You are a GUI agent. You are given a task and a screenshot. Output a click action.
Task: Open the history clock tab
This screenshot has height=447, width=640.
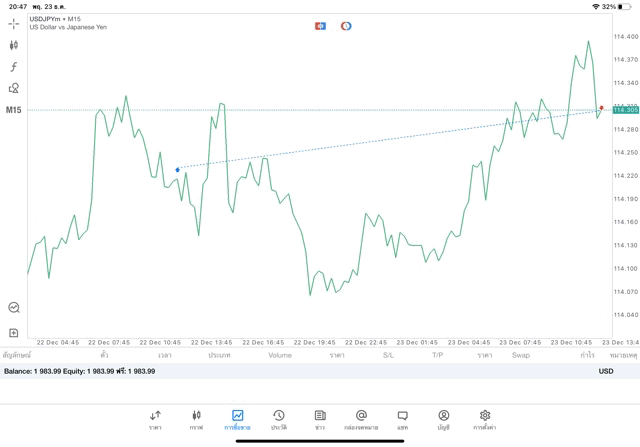[278, 419]
